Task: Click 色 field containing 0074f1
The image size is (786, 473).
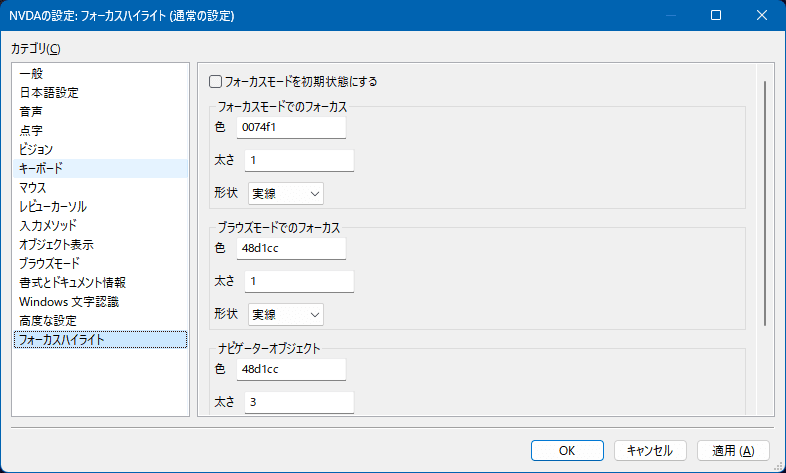Action: coord(291,127)
